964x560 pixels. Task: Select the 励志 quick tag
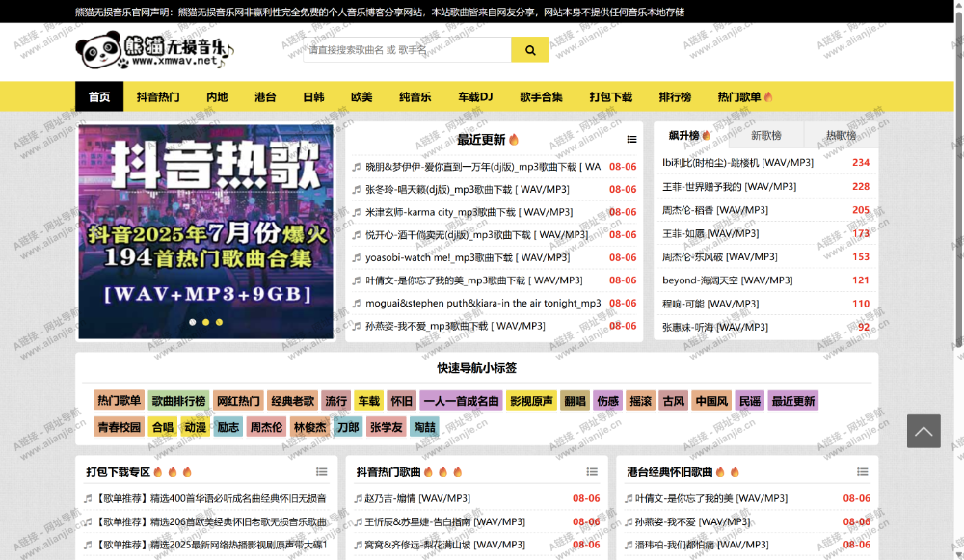tap(228, 427)
